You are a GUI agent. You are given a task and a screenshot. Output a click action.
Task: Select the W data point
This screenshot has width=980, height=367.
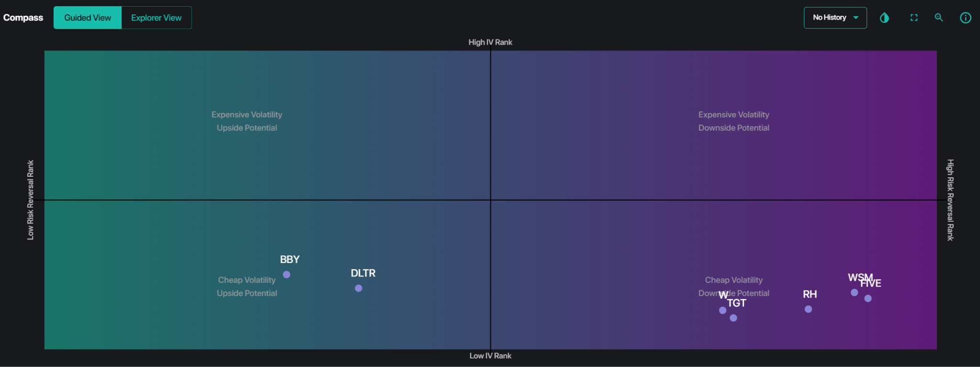click(723, 310)
